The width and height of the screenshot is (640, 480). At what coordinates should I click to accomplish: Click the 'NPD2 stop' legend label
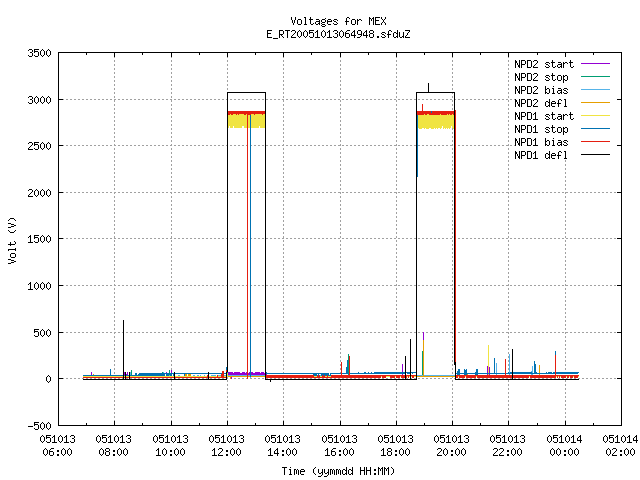(541, 77)
